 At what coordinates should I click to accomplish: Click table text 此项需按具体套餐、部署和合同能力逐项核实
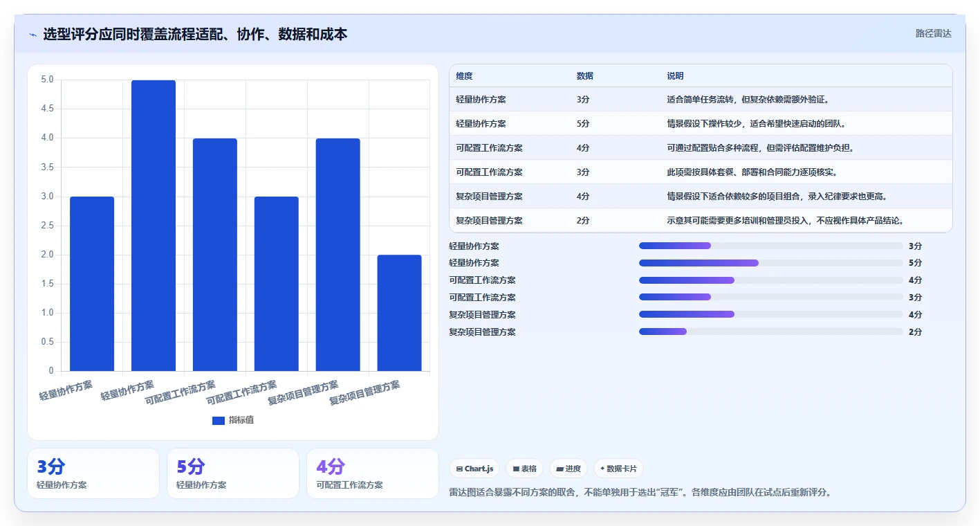(x=755, y=172)
